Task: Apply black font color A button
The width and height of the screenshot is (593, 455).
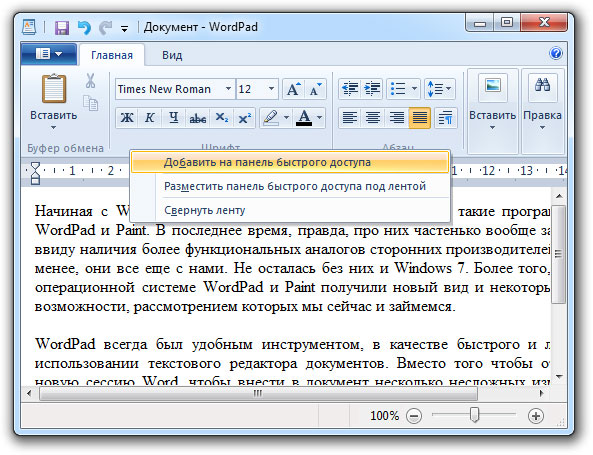Action: coord(304,118)
